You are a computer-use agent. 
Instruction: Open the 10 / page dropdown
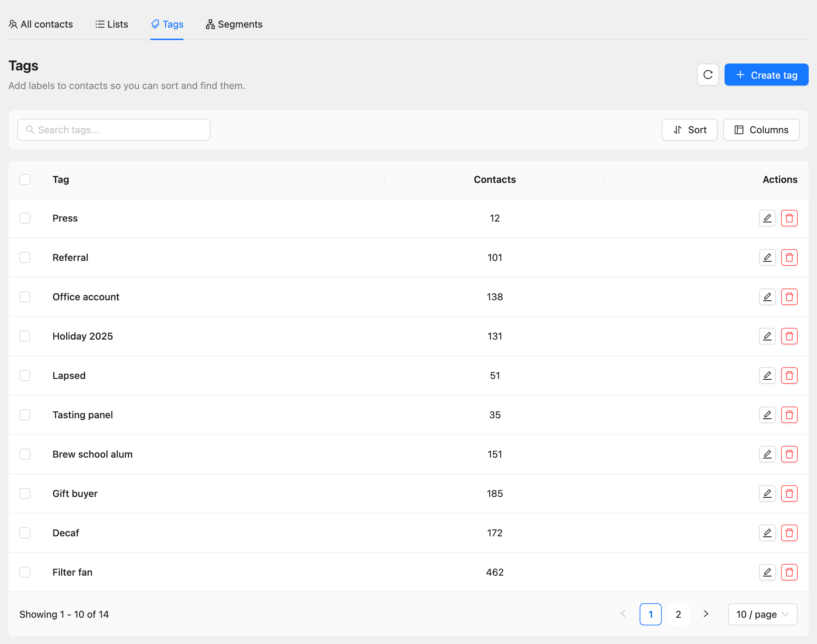click(762, 614)
